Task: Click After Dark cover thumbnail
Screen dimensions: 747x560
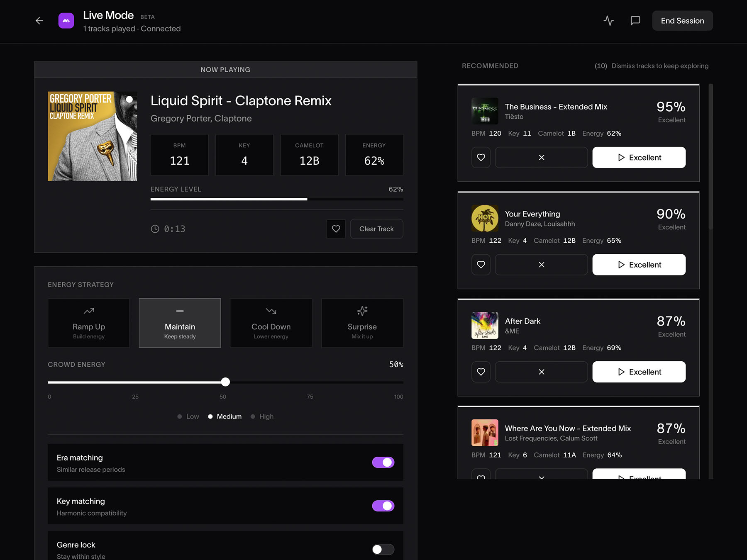Action: click(485, 326)
